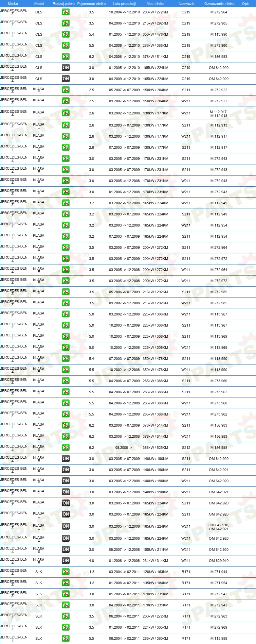Click the 'OM 642.910, OM 642.921' engine cell
This screenshot has width=256, height=644.
[x=219, y=527]
